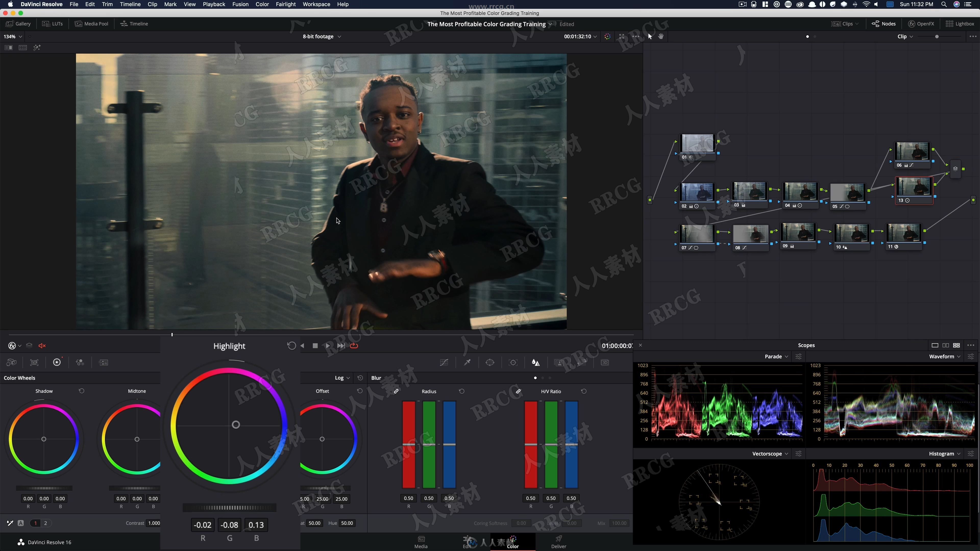Open the Fairlight menu
The width and height of the screenshot is (980, 551).
(x=285, y=4)
